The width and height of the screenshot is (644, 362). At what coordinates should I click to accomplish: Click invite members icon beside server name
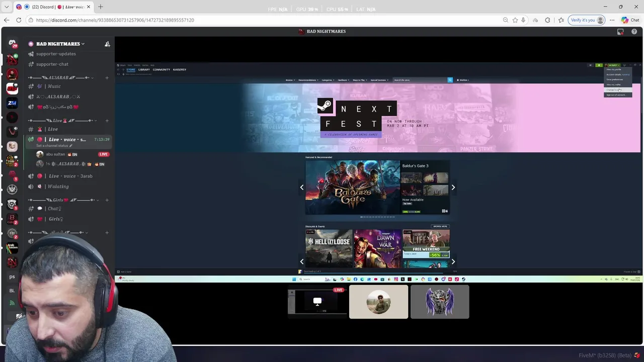point(107,44)
